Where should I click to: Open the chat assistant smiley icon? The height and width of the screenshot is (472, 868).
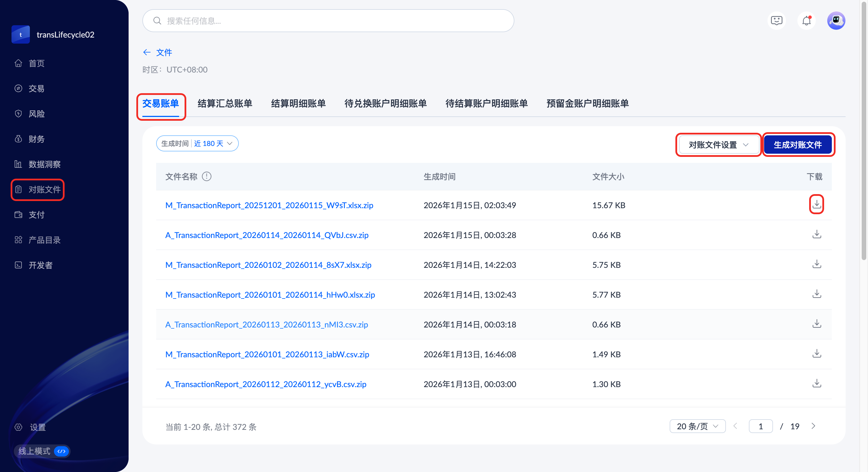click(x=776, y=21)
